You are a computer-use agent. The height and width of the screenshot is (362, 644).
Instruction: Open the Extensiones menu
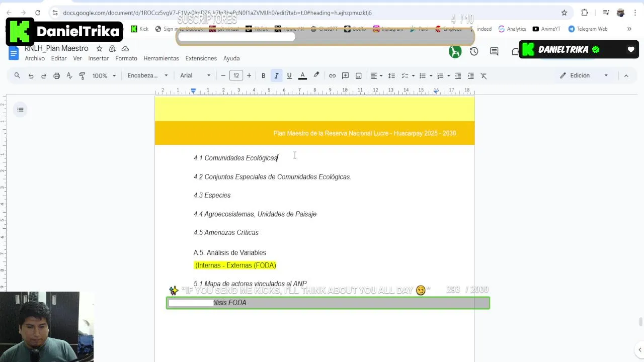coord(201,58)
